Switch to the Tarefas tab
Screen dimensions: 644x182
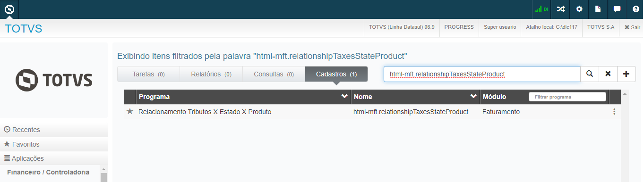pos(148,74)
